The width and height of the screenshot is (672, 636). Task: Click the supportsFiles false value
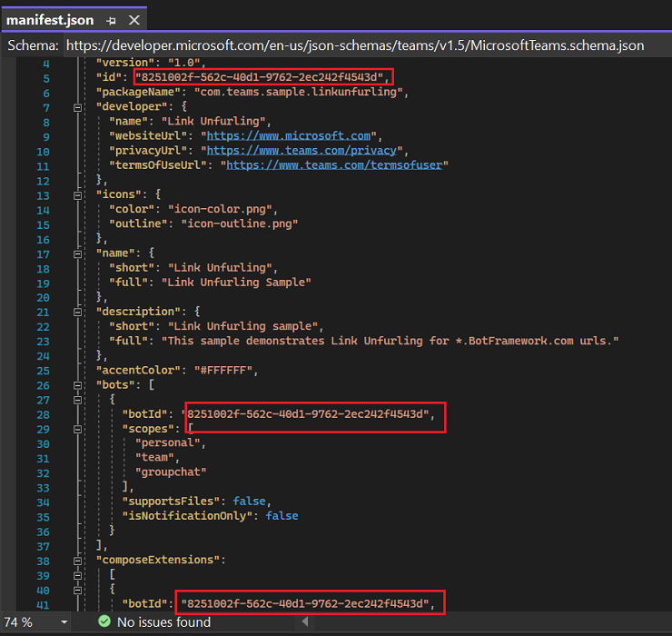pos(250,502)
